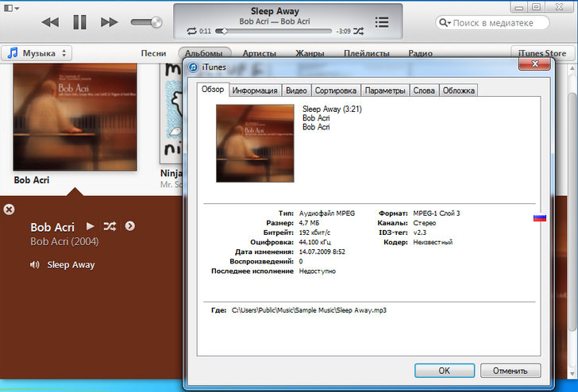Viewport: 578px width, 392px height.
Task: Open the Видео tab in the dialog
Action: [x=296, y=90]
